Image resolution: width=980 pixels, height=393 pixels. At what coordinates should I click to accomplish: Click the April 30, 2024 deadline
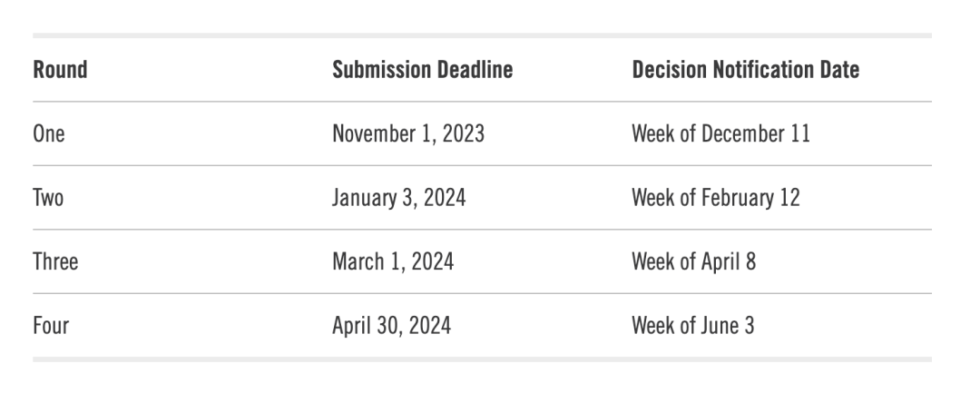[x=392, y=326]
